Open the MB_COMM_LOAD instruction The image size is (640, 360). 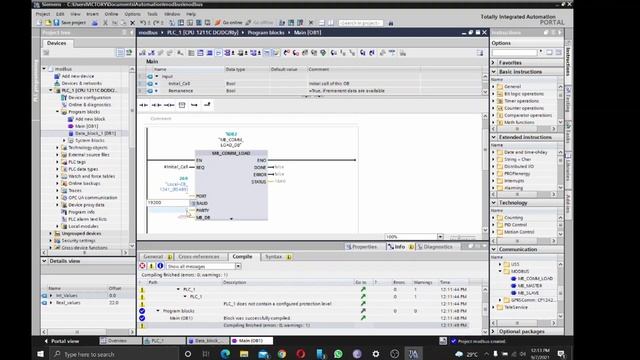535,278
